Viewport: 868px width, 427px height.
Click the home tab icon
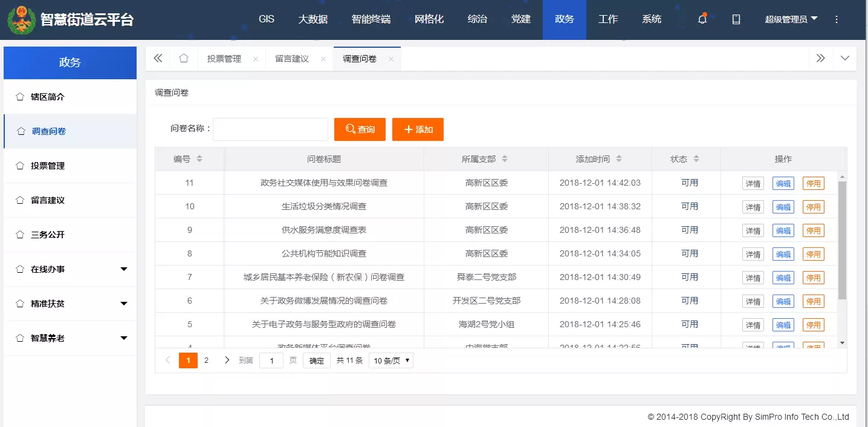(184, 58)
